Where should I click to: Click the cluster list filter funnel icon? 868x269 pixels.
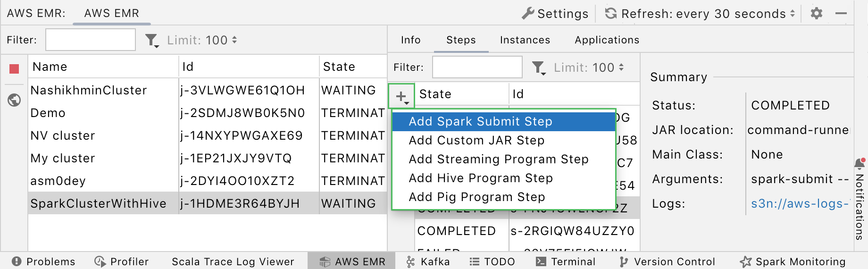[152, 41]
